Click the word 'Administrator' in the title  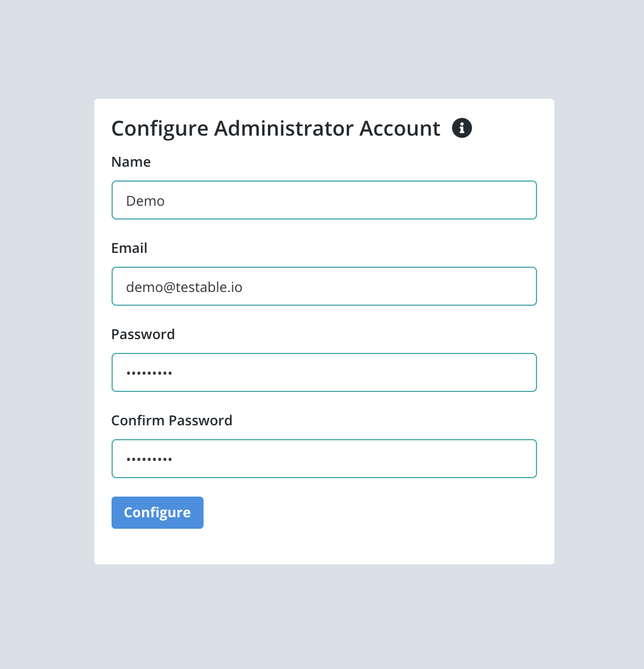pos(284,128)
